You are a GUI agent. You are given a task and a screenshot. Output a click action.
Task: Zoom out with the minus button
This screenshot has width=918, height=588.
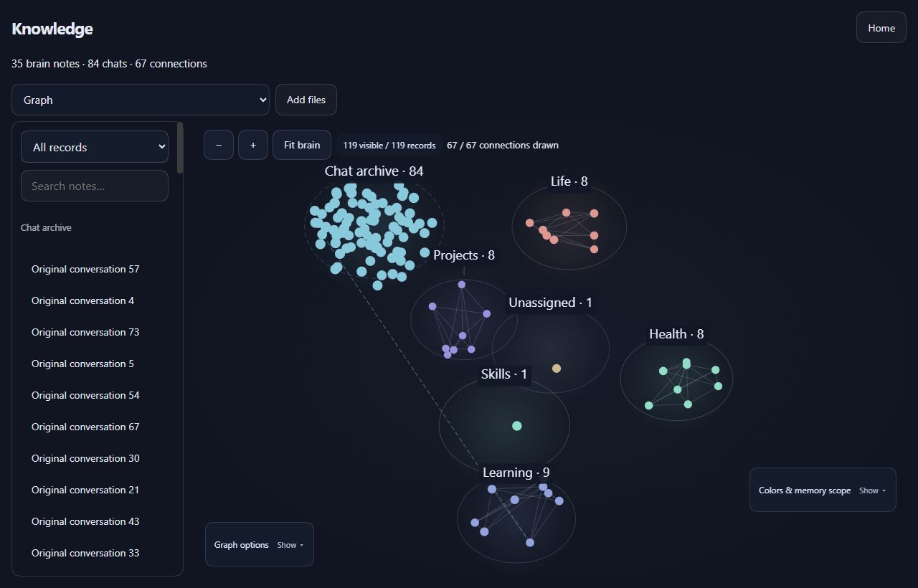[219, 145]
